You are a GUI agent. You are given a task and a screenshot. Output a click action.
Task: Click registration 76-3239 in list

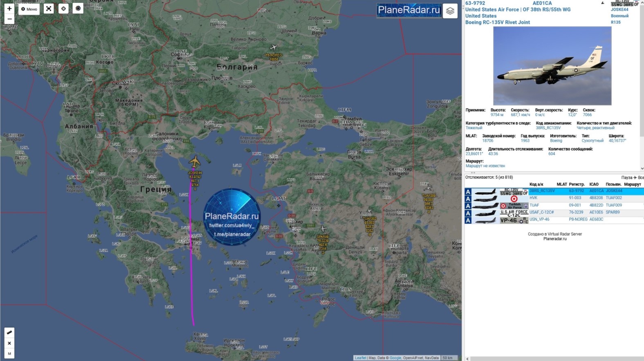click(576, 213)
